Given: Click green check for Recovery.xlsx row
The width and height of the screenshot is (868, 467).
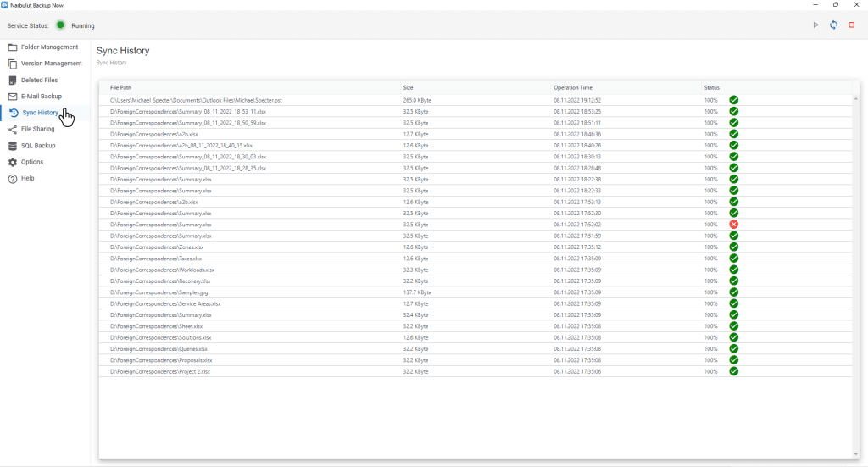Looking at the screenshot, I should pos(733,281).
